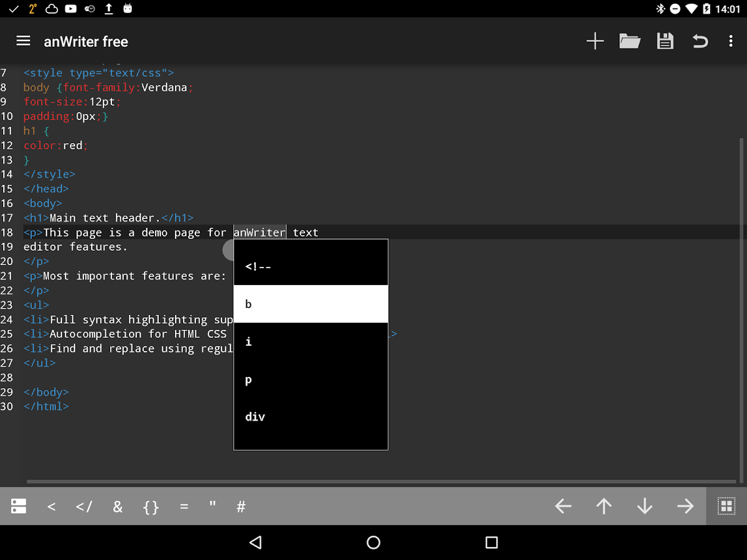Insert the closing tag '</' symbol
Image resolution: width=747 pixels, height=560 pixels.
[84, 506]
